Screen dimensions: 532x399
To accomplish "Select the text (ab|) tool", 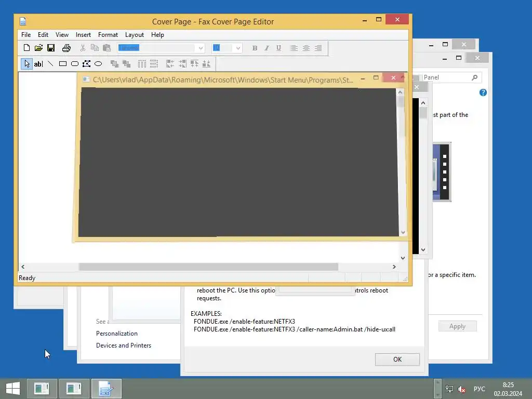I will (x=38, y=64).
